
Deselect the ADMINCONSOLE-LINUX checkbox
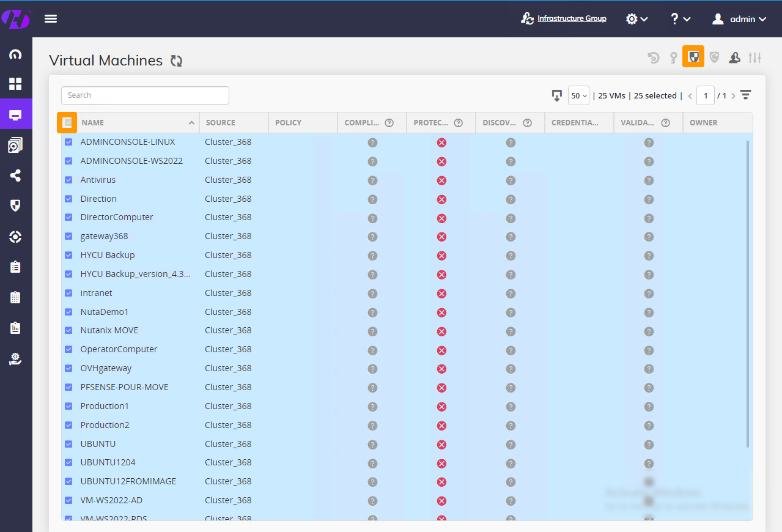click(68, 141)
